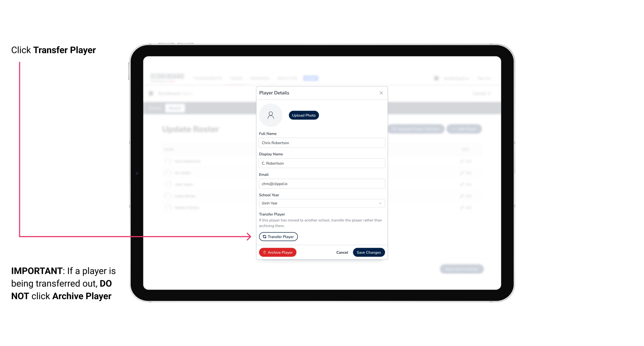Click the Save Changes button
The image size is (644, 346).
pyautogui.click(x=369, y=252)
